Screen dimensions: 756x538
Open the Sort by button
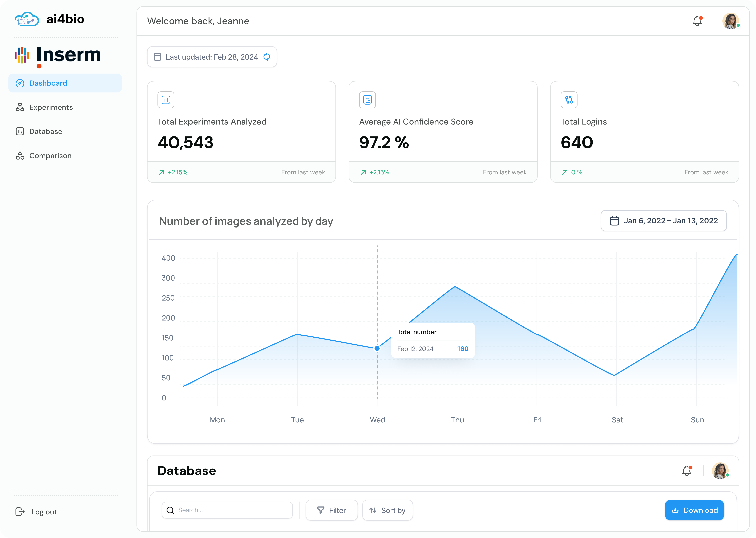(388, 510)
